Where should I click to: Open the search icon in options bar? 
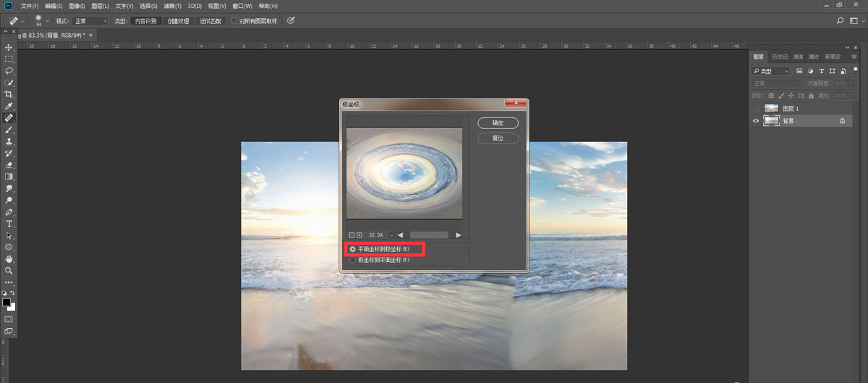click(x=840, y=21)
